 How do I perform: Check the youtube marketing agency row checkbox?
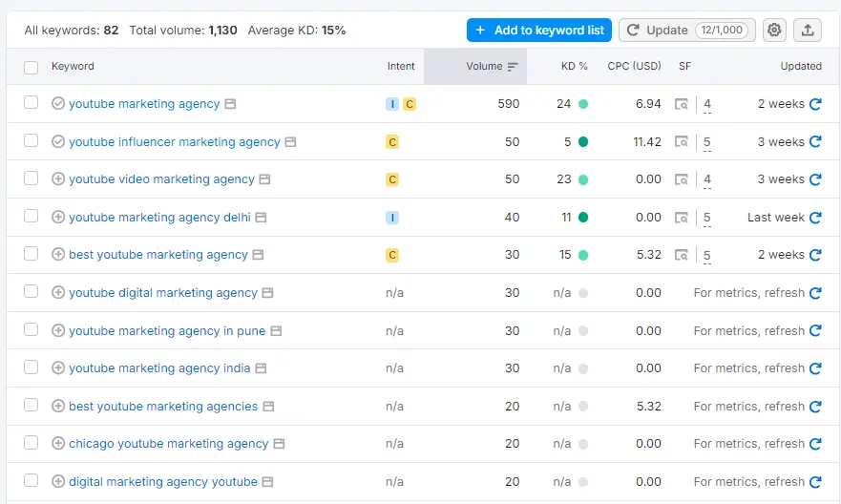(32, 103)
